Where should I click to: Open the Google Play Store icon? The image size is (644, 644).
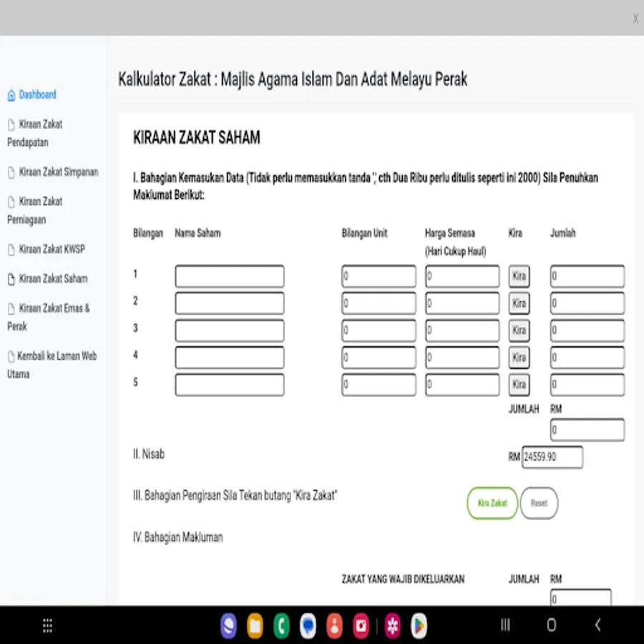[x=419, y=625]
